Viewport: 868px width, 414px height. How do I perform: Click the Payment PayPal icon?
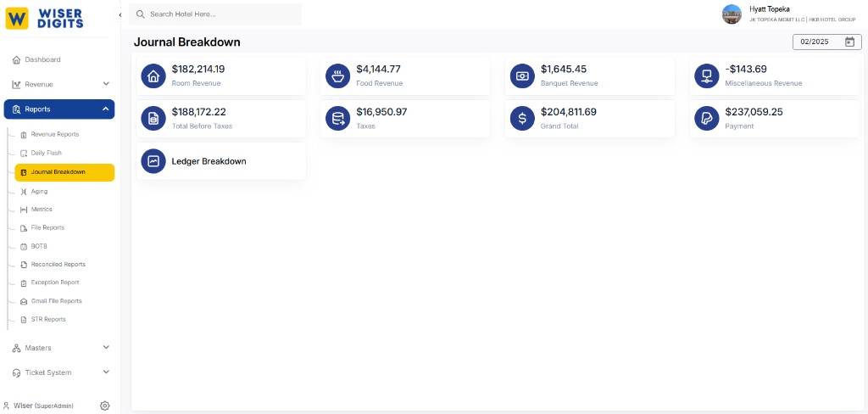click(x=707, y=119)
